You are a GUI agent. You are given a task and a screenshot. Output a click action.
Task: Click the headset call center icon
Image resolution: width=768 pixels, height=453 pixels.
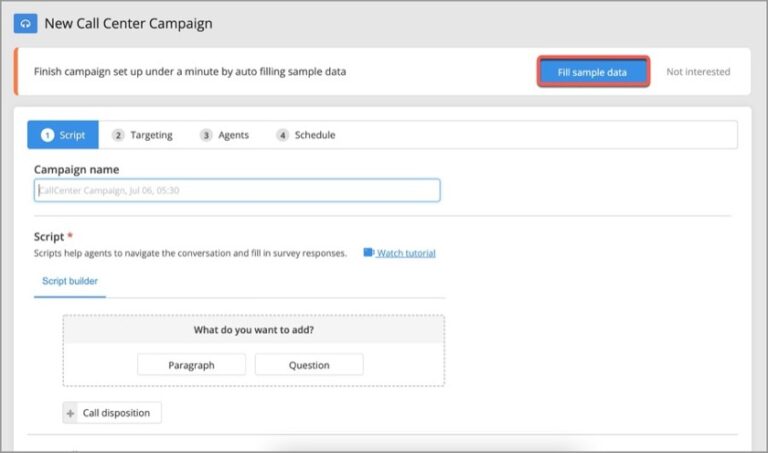pyautogui.click(x=25, y=23)
